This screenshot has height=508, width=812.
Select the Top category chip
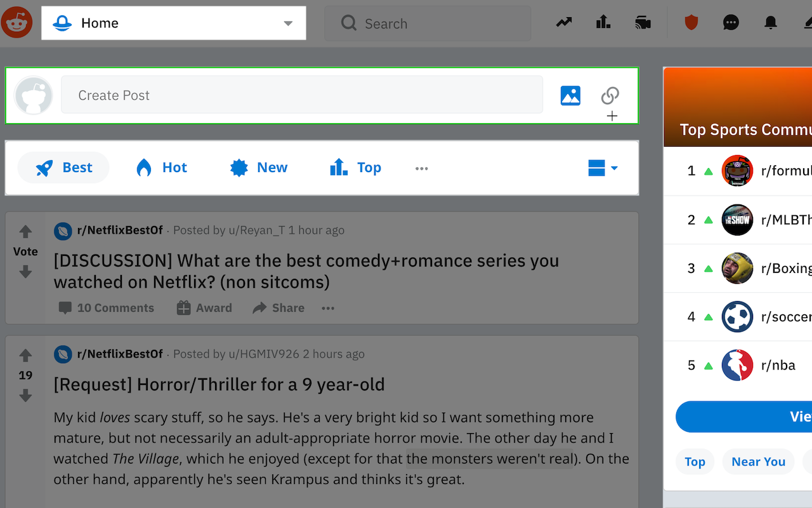(x=695, y=462)
